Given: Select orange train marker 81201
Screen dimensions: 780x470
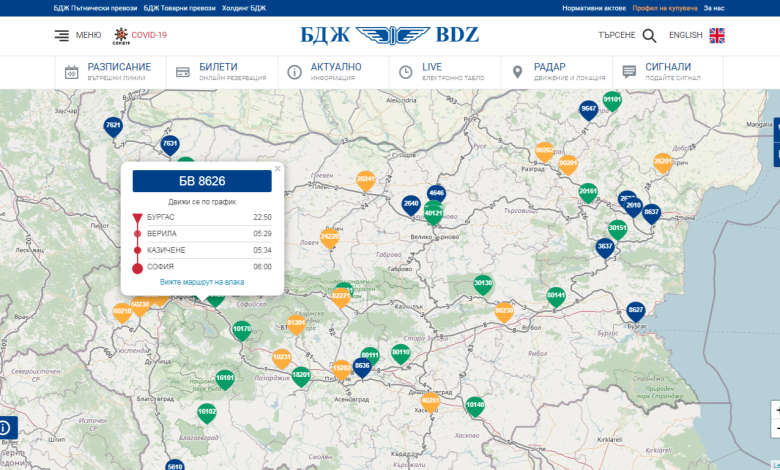Looking at the screenshot, I should point(296,324).
